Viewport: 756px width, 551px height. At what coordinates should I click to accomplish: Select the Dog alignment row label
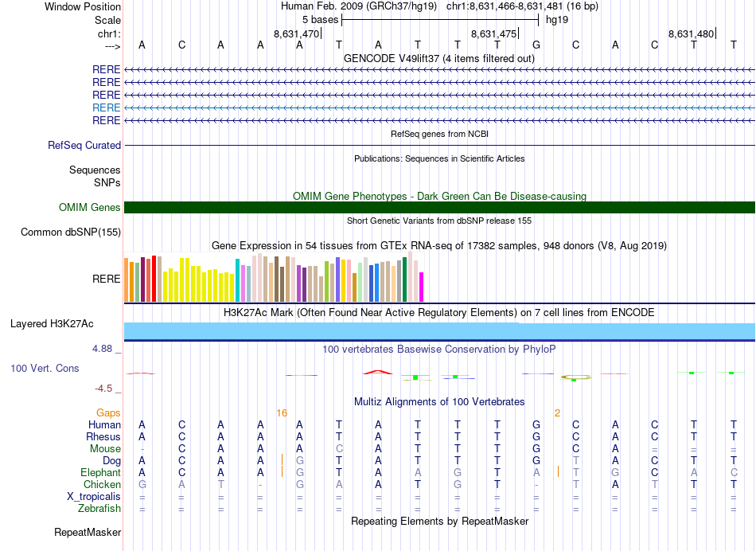coord(112,461)
